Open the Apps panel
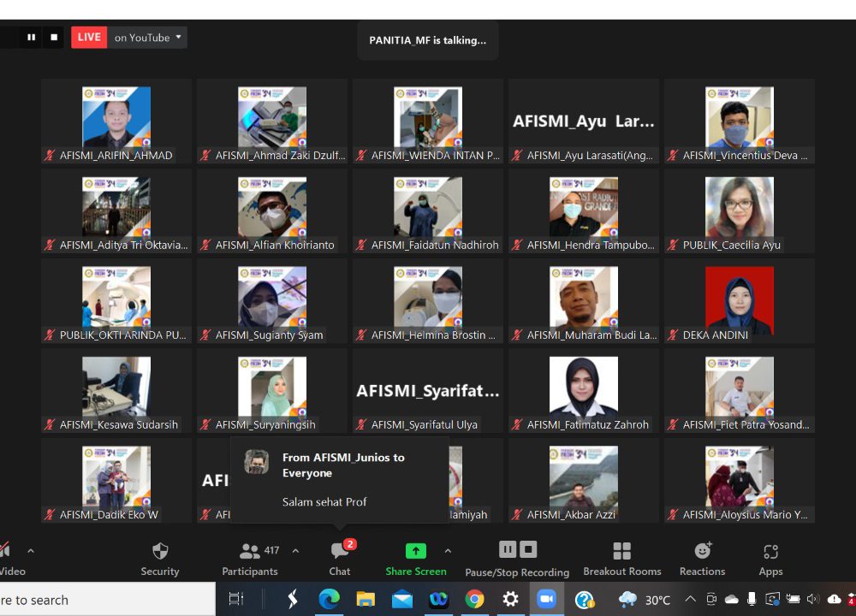 pos(770,559)
